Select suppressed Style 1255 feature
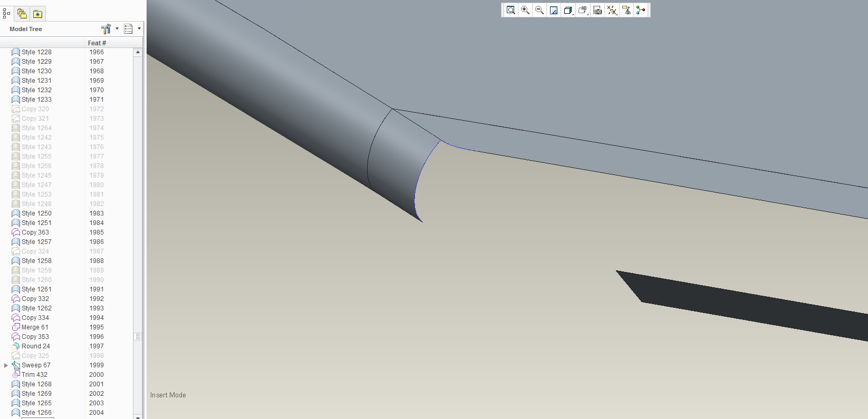The height and width of the screenshot is (419, 868). tap(36, 157)
